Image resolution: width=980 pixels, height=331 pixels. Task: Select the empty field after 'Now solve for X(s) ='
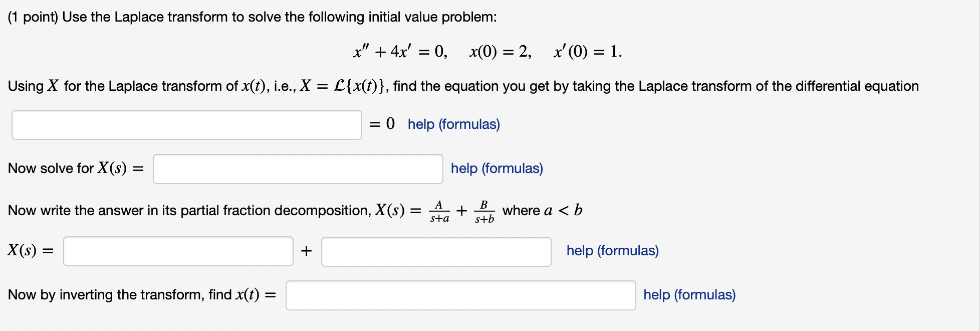tap(298, 169)
